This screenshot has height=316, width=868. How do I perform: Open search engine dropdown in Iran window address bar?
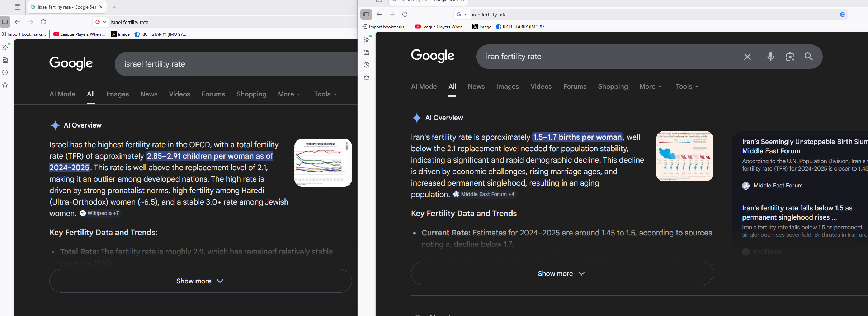(462, 14)
